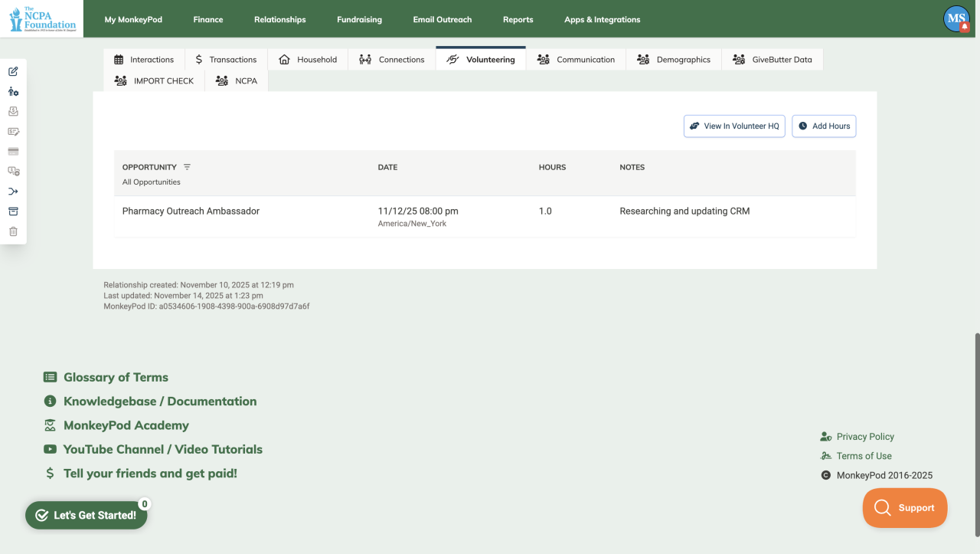Viewport: 980px width, 554px height.
Task: Click the archive box icon in sidebar
Action: [13, 211]
